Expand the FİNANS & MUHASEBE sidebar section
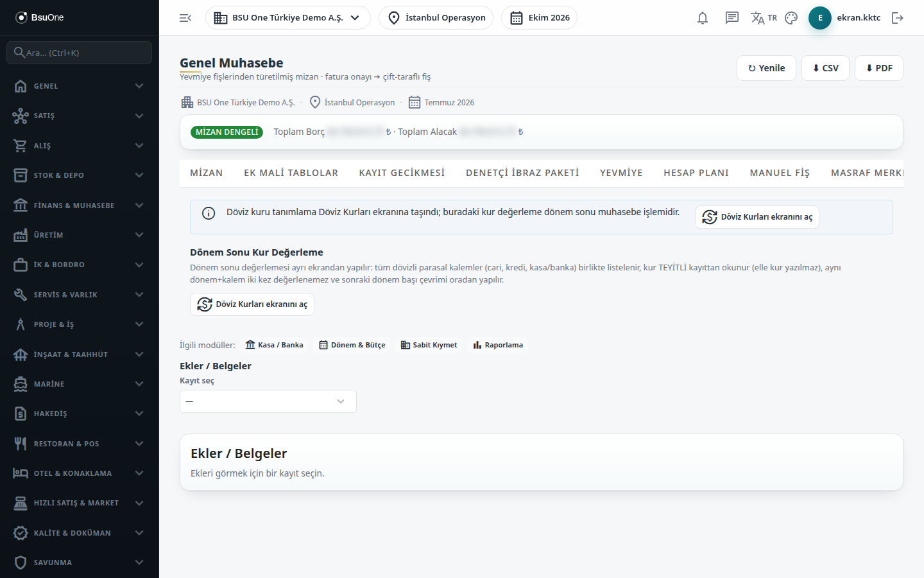This screenshot has width=924, height=578. (x=80, y=206)
